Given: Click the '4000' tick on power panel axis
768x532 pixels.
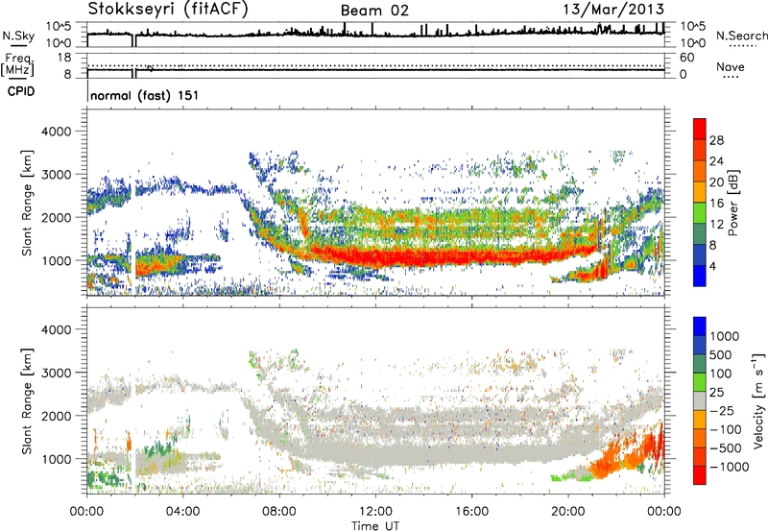Looking at the screenshot, I should pyautogui.click(x=57, y=132).
